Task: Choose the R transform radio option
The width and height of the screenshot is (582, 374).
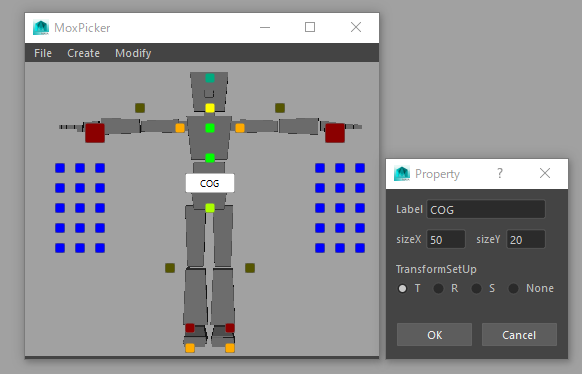Action: pos(438,288)
